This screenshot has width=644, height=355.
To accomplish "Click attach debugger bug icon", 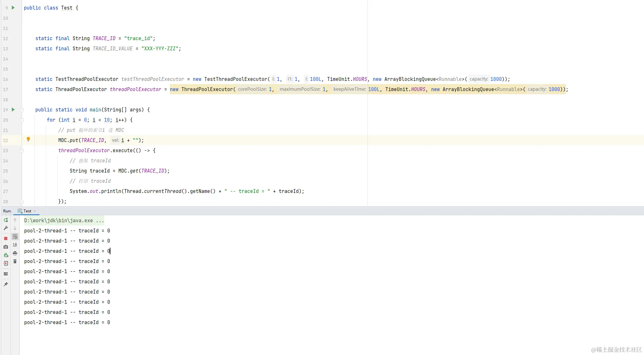I will (6, 255).
